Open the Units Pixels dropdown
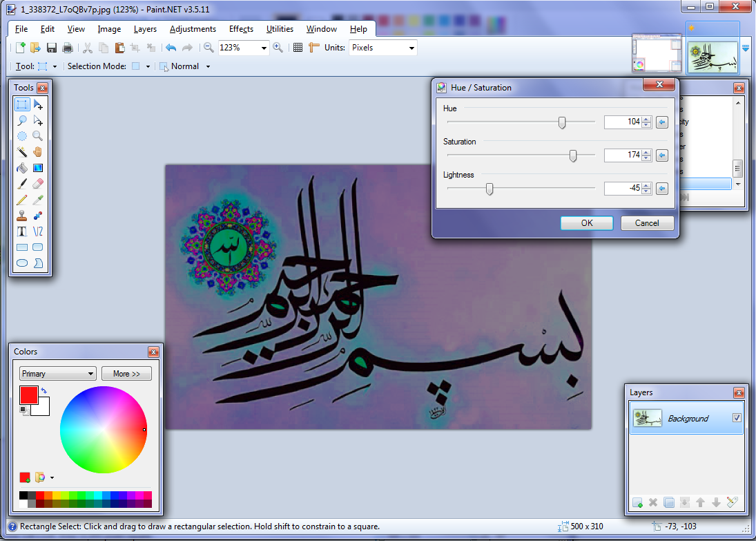756x541 pixels. point(411,48)
